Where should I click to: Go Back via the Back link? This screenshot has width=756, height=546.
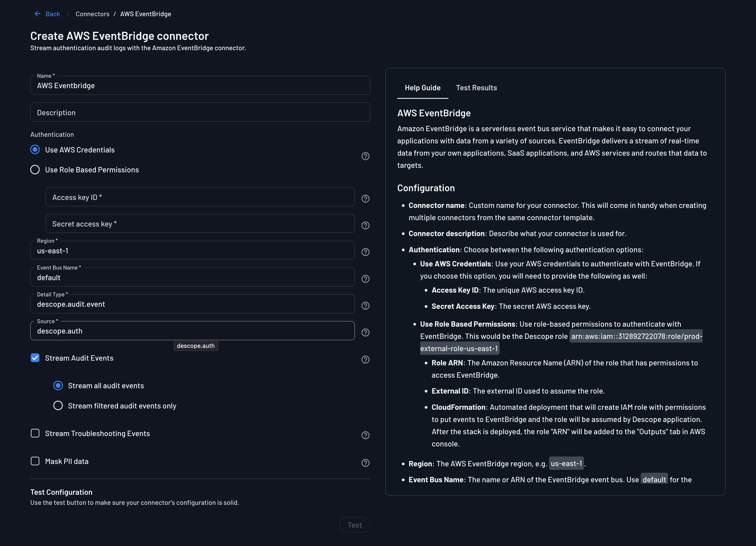(x=53, y=14)
